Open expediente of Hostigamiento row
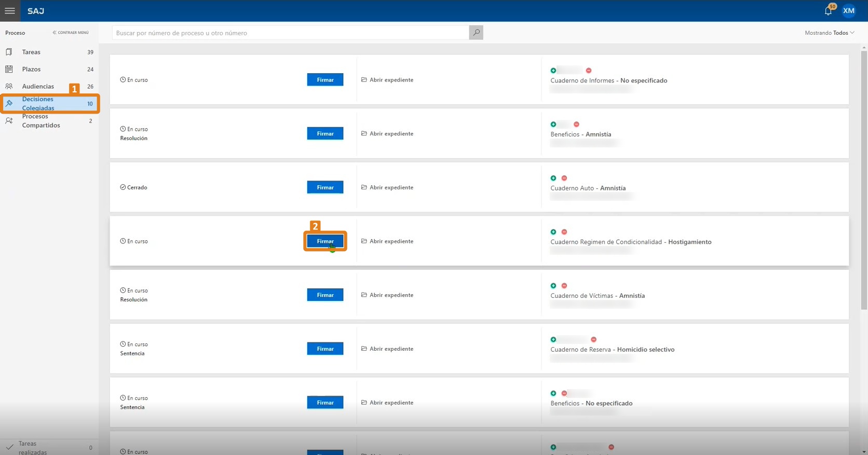868x455 pixels. click(387, 241)
